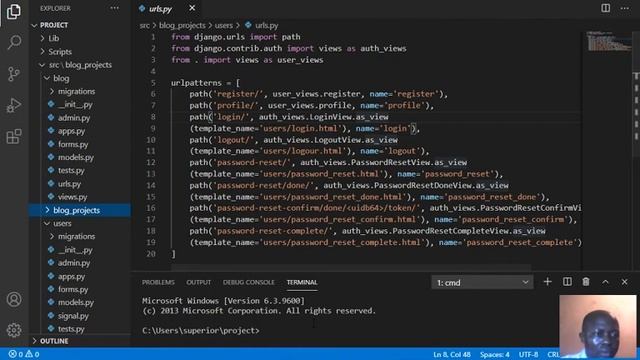
Task: Open the Source Control view
Action: [14, 74]
